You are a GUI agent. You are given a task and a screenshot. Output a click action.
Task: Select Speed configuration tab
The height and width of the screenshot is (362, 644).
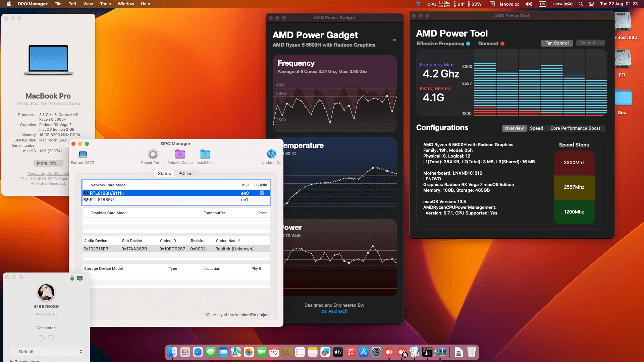[536, 128]
